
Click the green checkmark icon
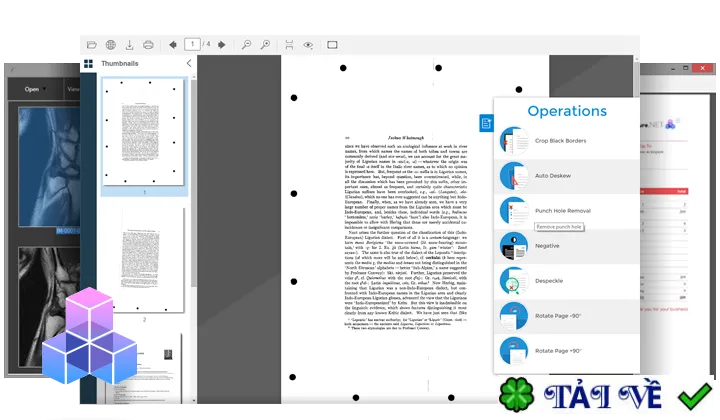click(695, 396)
